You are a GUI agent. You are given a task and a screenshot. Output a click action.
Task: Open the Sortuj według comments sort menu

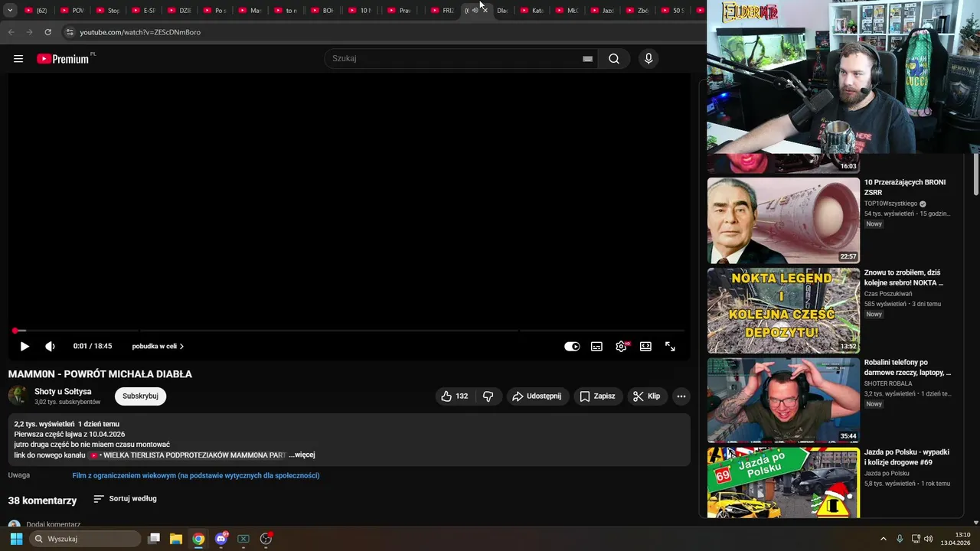125,499
